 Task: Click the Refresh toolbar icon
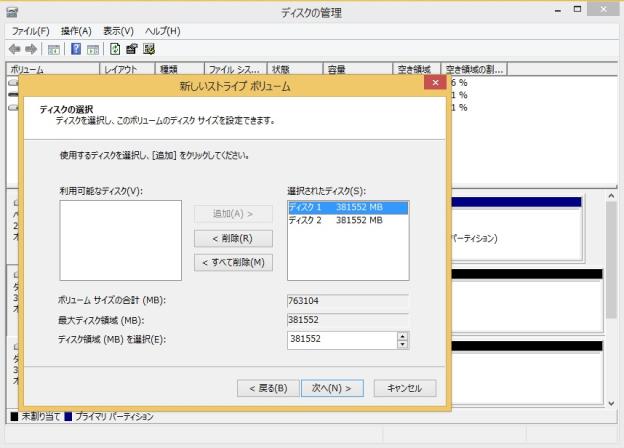click(x=115, y=49)
